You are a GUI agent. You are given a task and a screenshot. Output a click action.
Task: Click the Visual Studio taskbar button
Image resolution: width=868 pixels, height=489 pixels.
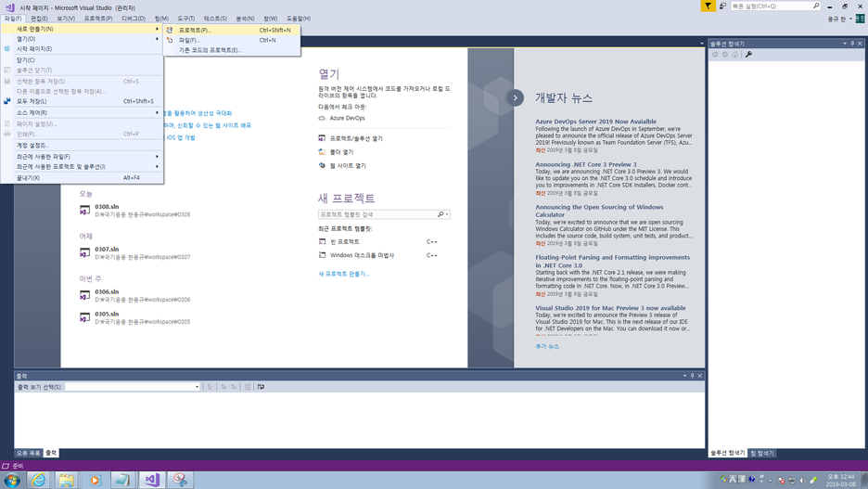[x=152, y=480]
